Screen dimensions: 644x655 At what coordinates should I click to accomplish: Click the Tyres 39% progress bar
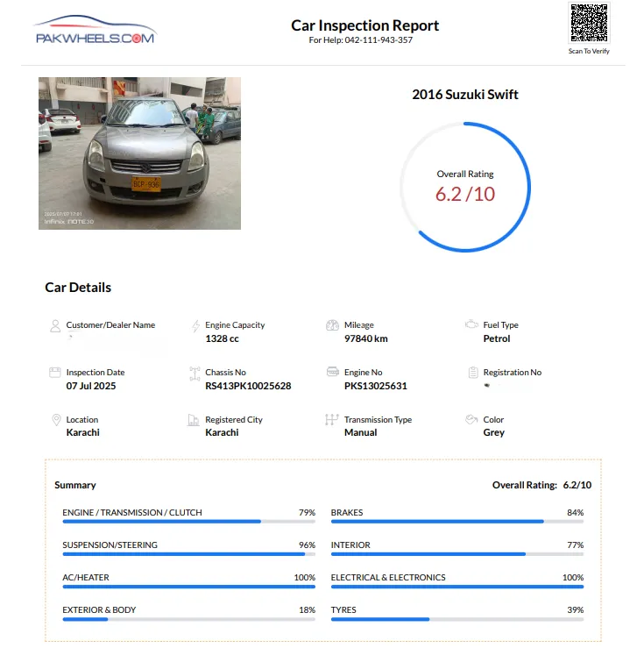(457, 619)
